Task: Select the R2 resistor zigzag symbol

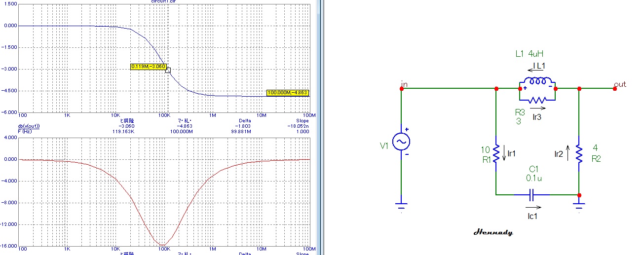Action: click(x=579, y=153)
